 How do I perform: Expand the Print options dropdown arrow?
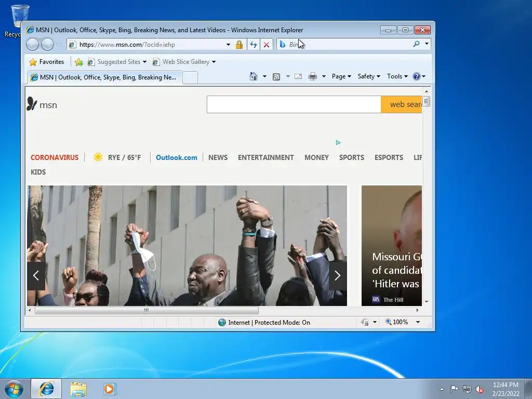[x=324, y=76]
